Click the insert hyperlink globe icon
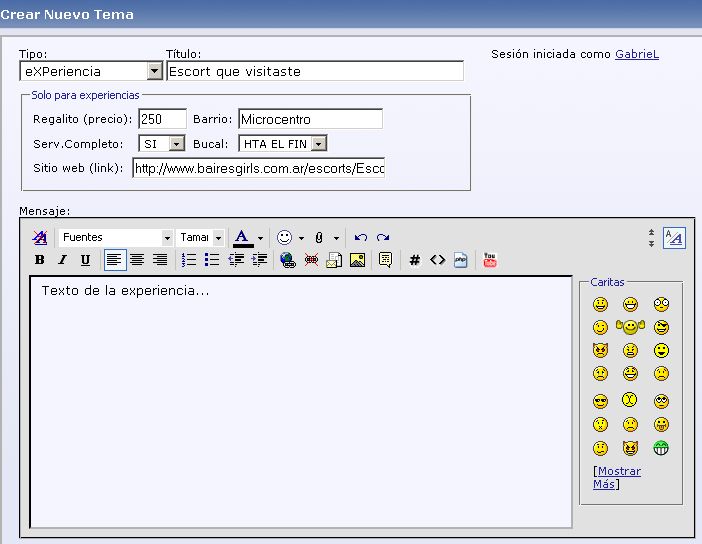702x544 pixels. pyautogui.click(x=288, y=260)
